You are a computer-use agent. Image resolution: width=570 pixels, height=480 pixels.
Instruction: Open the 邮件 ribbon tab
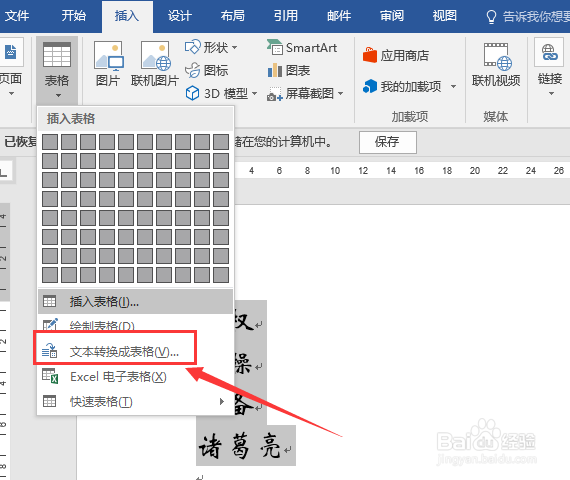[x=339, y=16]
